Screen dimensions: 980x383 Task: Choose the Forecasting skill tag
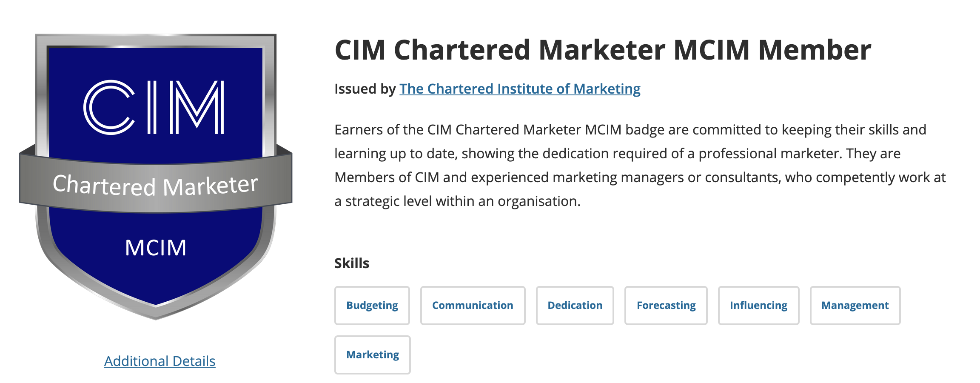(x=666, y=306)
